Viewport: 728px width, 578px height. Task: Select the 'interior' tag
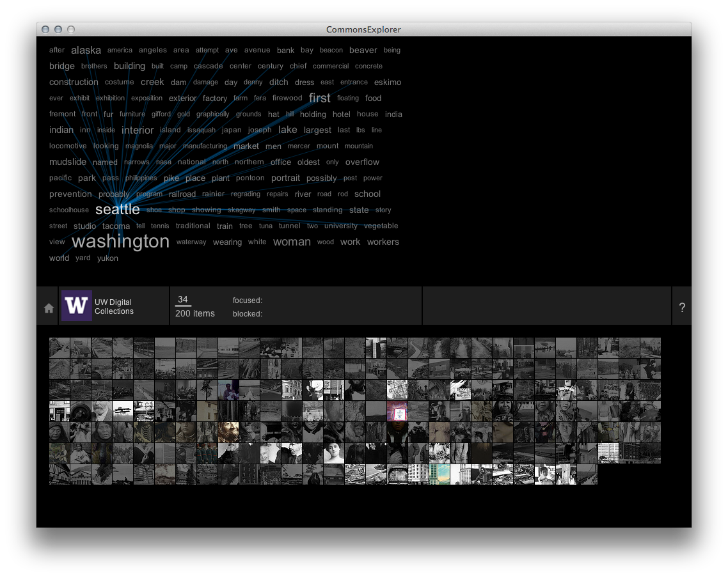(x=138, y=130)
